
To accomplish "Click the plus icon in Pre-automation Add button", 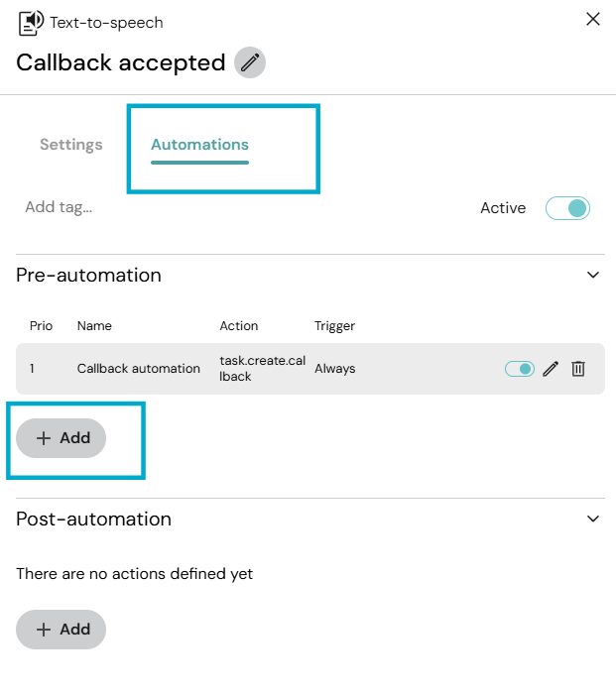I will 44,438.
